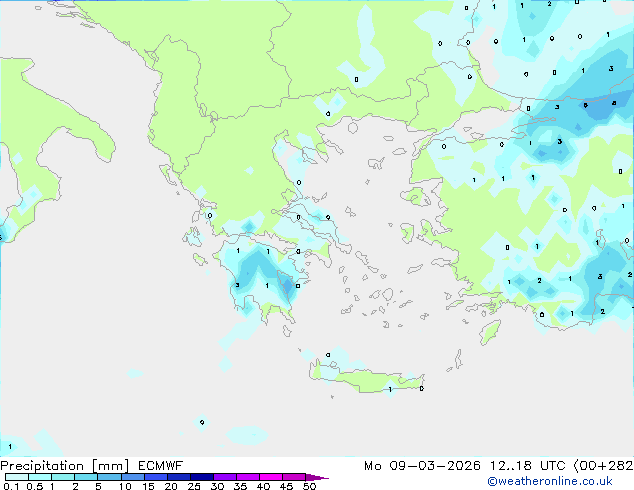Screen dimensions: 634x490
Task: Click the 25–30 mm dark navy legend box
Action: (202, 477)
